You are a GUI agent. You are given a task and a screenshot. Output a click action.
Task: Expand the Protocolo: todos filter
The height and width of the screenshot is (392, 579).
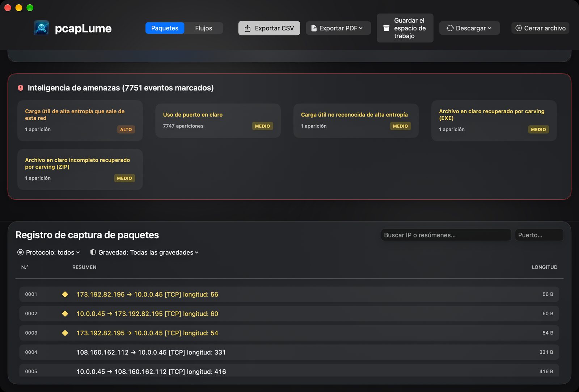(x=48, y=252)
